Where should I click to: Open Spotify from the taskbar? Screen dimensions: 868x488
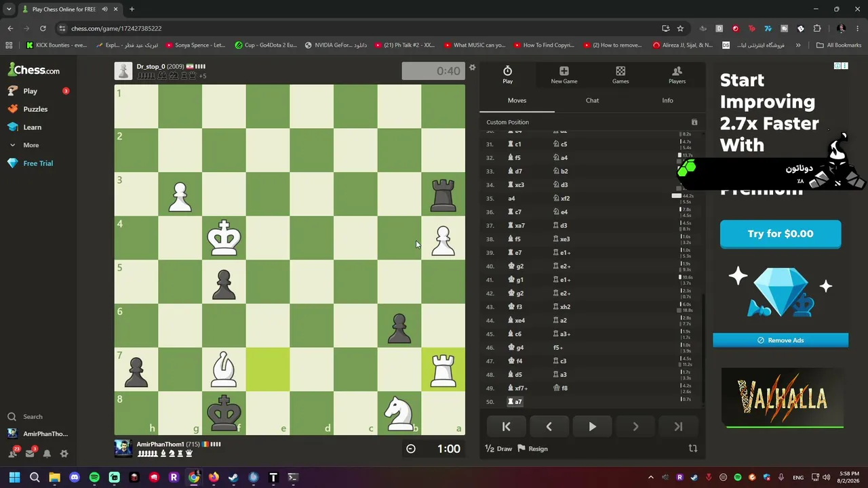point(94,477)
